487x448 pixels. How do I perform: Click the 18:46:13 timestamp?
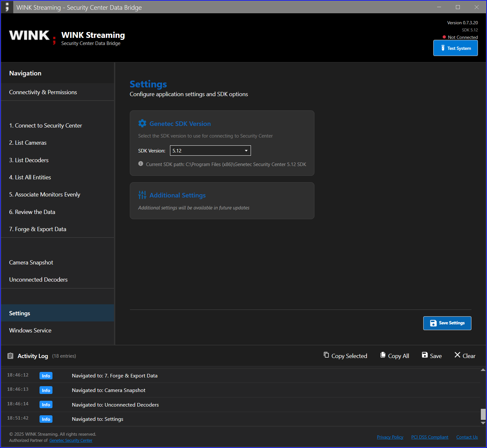click(x=18, y=389)
